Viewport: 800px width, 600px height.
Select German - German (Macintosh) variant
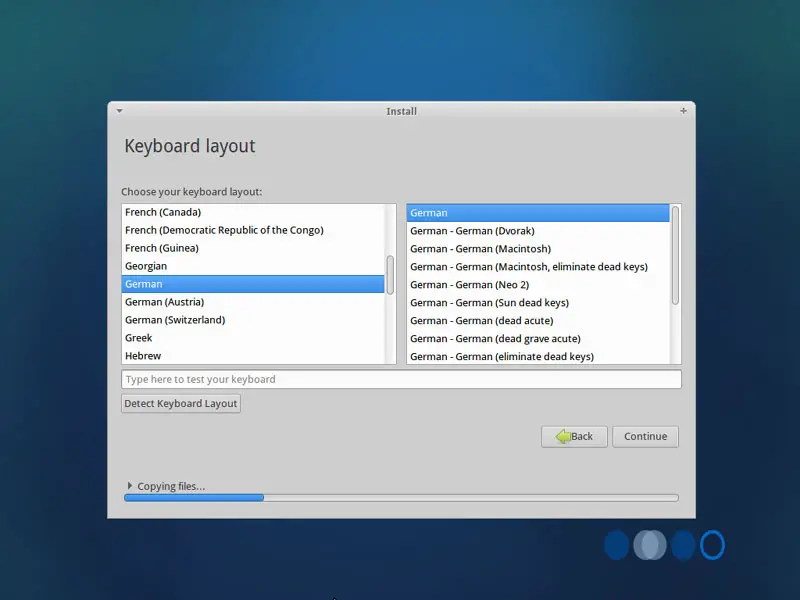point(538,249)
